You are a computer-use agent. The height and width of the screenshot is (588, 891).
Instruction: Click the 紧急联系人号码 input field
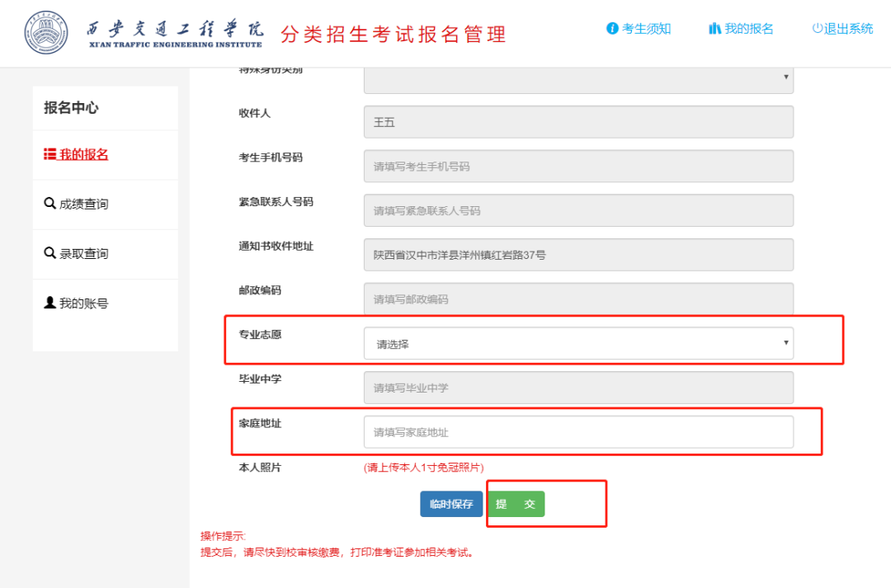coord(578,210)
